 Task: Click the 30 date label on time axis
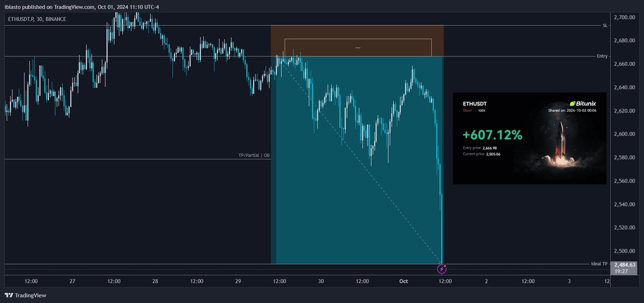click(320, 281)
